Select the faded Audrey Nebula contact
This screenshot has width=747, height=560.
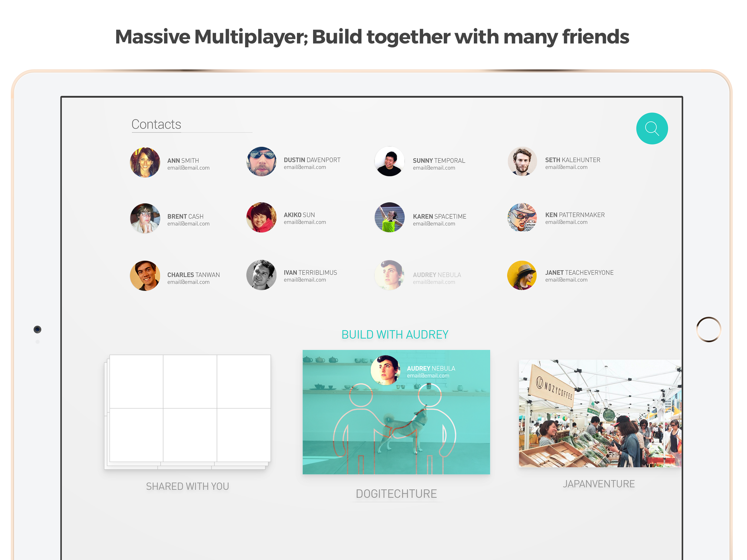point(418,275)
